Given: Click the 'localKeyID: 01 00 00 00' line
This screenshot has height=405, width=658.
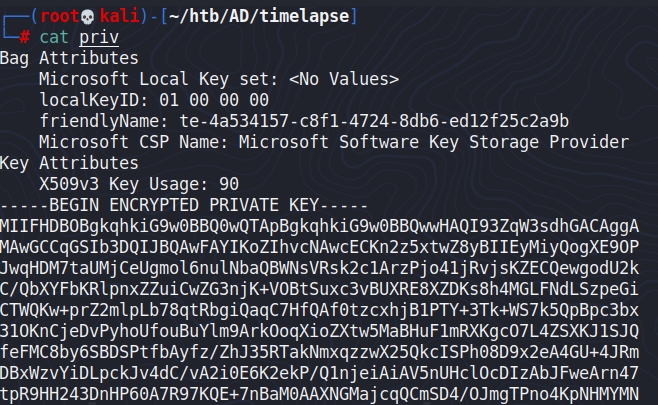Looking at the screenshot, I should click(154, 100).
